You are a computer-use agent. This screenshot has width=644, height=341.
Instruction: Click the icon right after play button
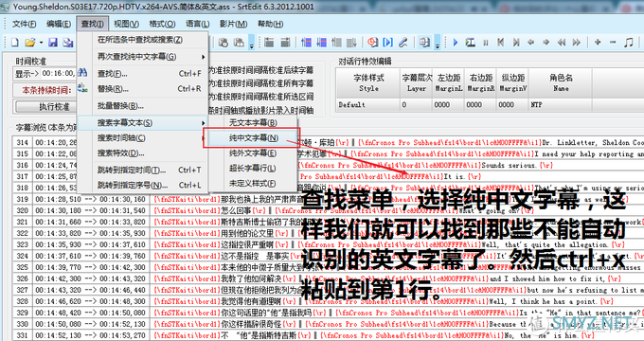pos(471,42)
